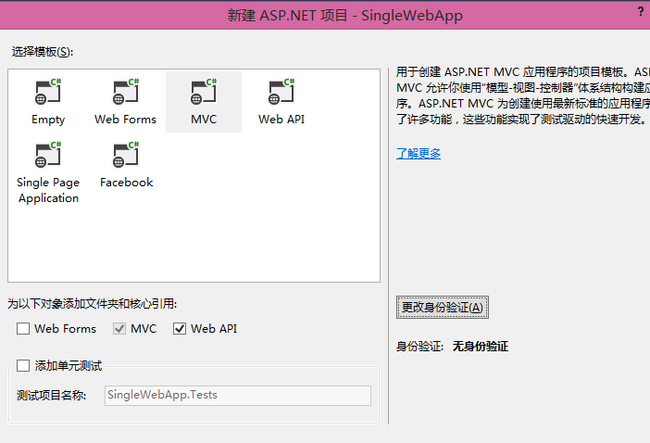Click the 为以下对象添加文件夹和核心引用 label
The image size is (650, 443).
92,304
